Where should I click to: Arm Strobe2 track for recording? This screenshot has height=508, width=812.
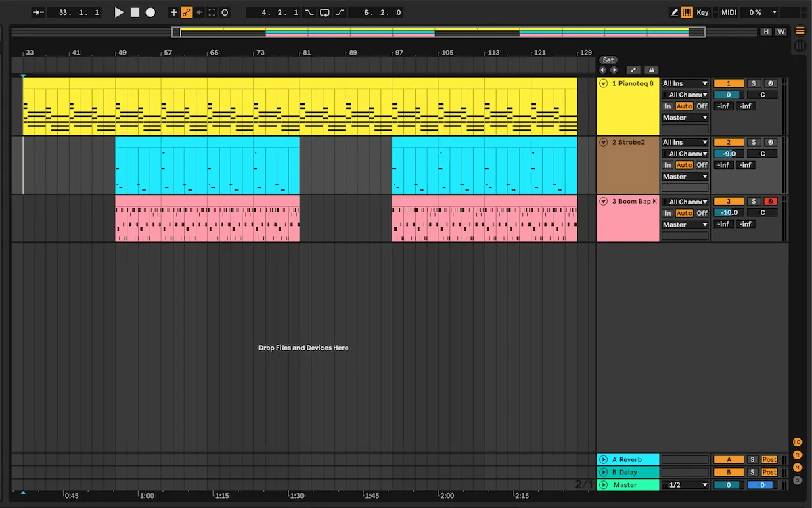tap(771, 143)
